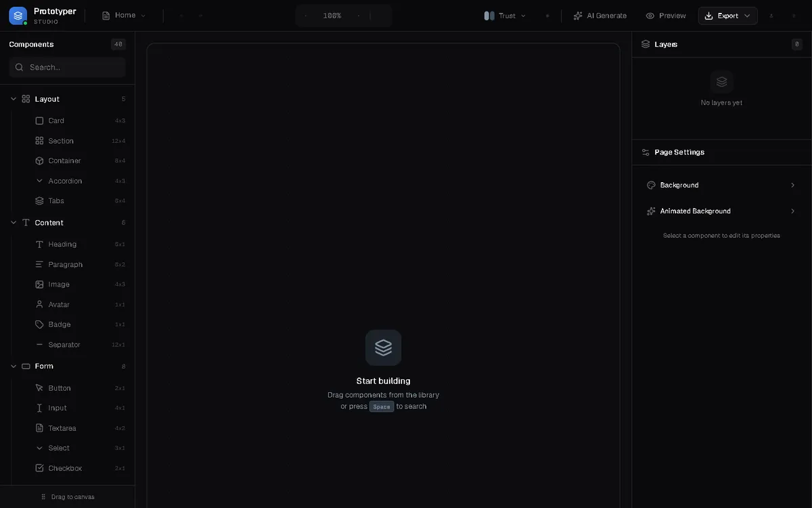Click the empty-layers placeholder icon
The height and width of the screenshot is (508, 812).
pyautogui.click(x=722, y=82)
